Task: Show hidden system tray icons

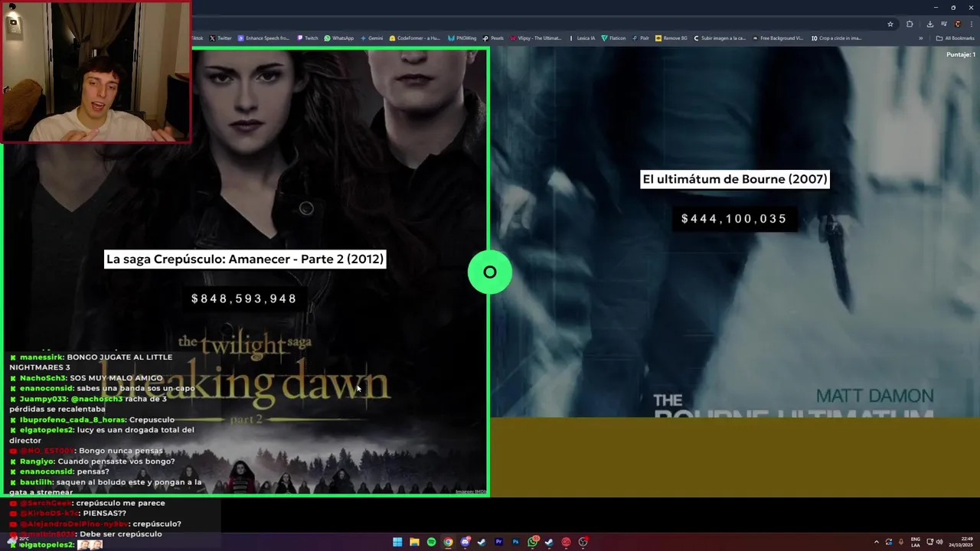Action: tap(876, 542)
